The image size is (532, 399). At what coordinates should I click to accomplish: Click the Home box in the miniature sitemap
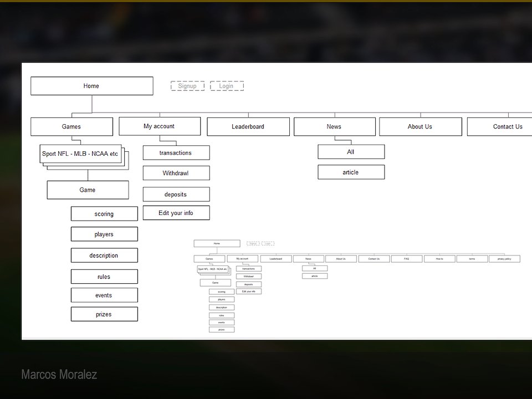[x=217, y=243]
